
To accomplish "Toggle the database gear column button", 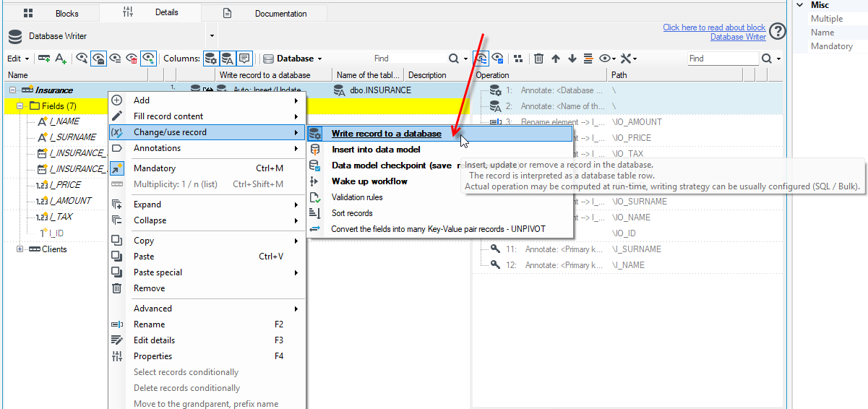I will 210,59.
